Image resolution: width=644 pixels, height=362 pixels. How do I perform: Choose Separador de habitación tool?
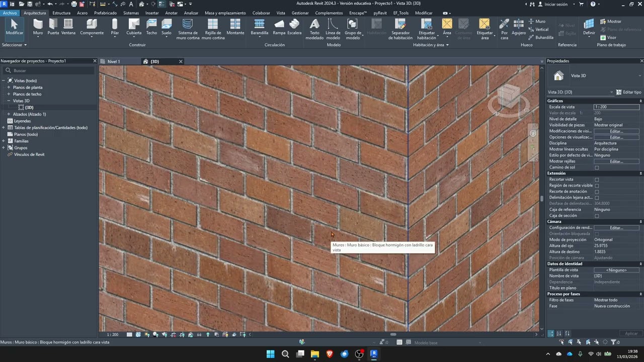pyautogui.click(x=400, y=29)
